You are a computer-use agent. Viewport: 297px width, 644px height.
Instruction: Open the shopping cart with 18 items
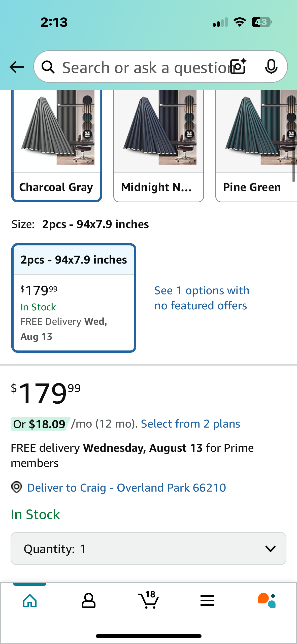pyautogui.click(x=148, y=600)
